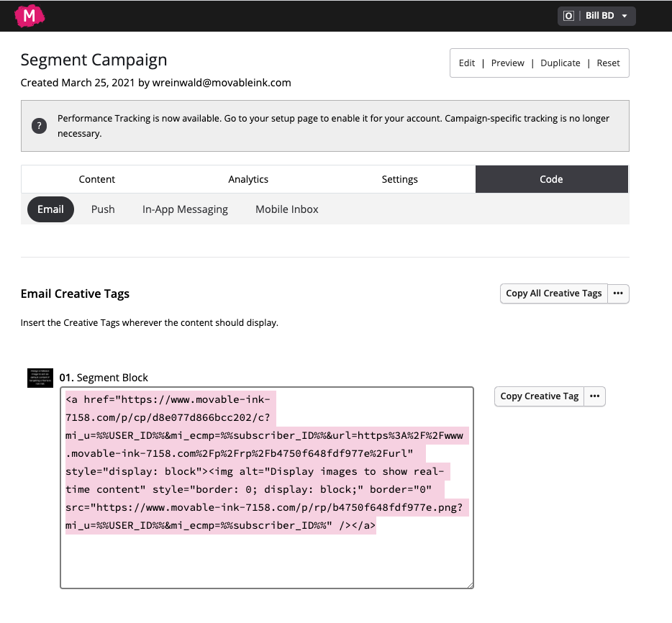This screenshot has width=672, height=623.
Task: Click 'Insert the Creative Tags' instruction text
Action: [150, 322]
